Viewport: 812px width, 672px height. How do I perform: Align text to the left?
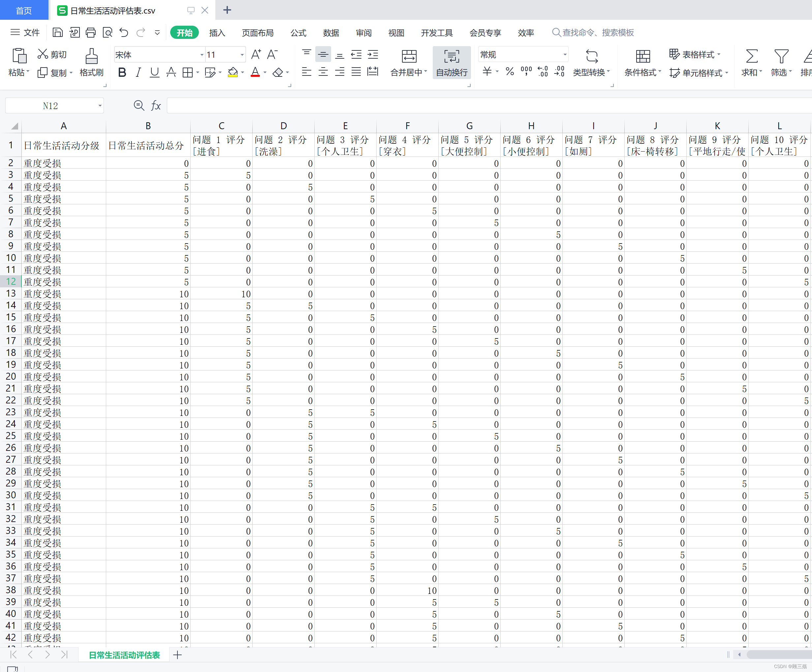(x=307, y=72)
